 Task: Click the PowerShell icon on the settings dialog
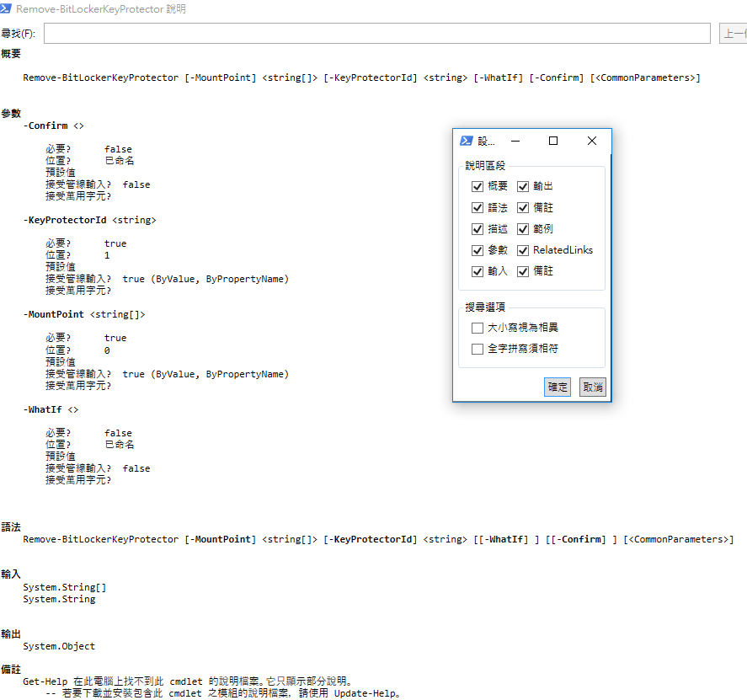pos(467,141)
